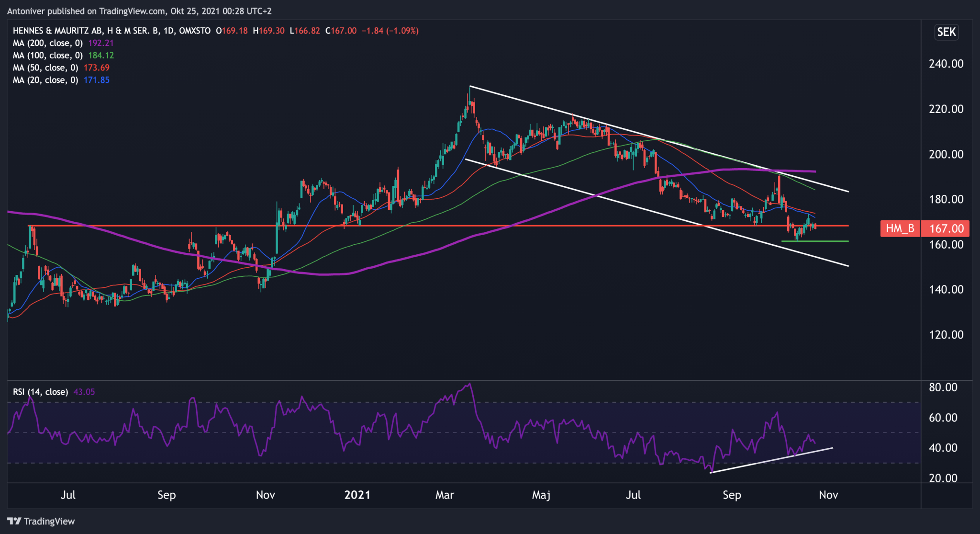Select the MA 50 indicator legend
Screen dimensions: 980x534
tap(45, 68)
